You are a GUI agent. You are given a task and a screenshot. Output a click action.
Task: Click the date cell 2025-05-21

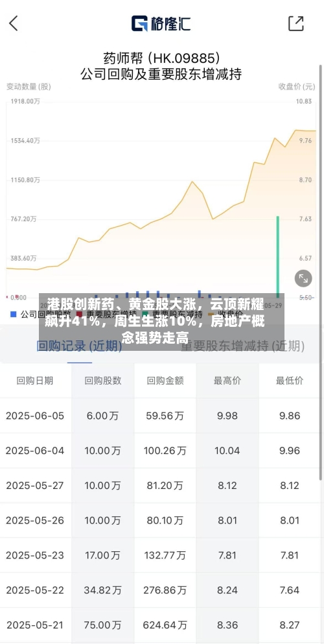[35, 625]
